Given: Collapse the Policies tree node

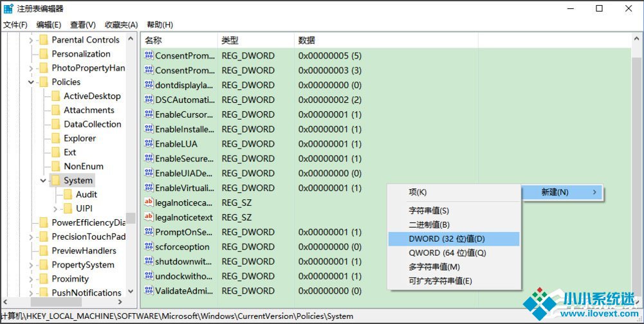Looking at the screenshot, I should pos(32,82).
